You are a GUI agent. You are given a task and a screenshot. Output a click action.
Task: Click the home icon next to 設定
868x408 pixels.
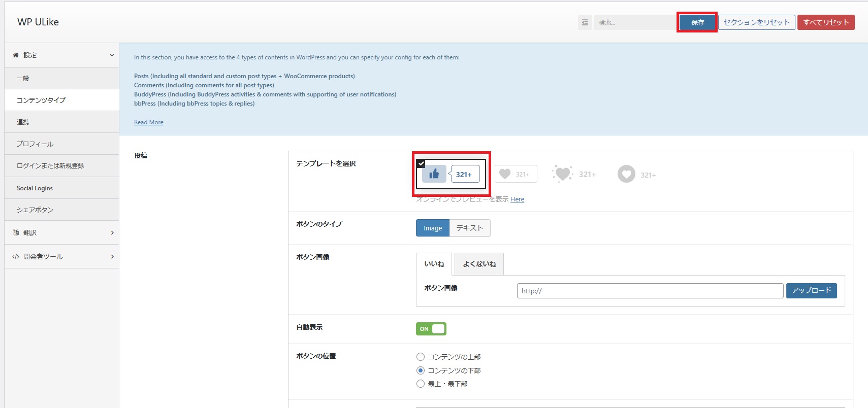tap(16, 55)
